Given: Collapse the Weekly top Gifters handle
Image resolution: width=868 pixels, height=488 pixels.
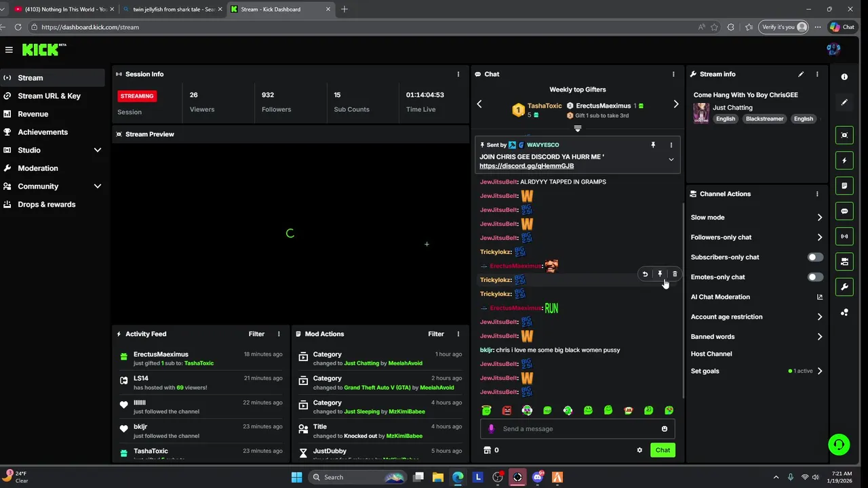Looking at the screenshot, I should click(578, 128).
